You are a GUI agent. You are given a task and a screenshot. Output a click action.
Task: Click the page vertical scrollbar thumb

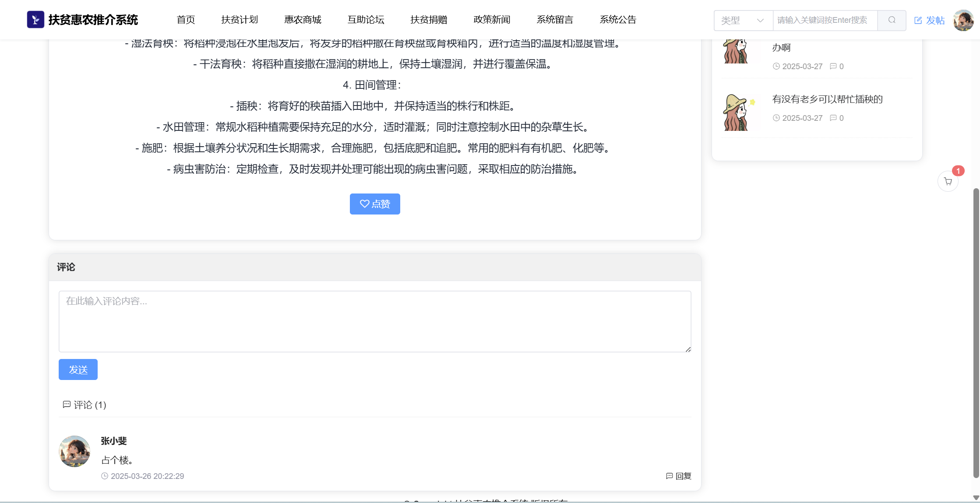coord(976,333)
